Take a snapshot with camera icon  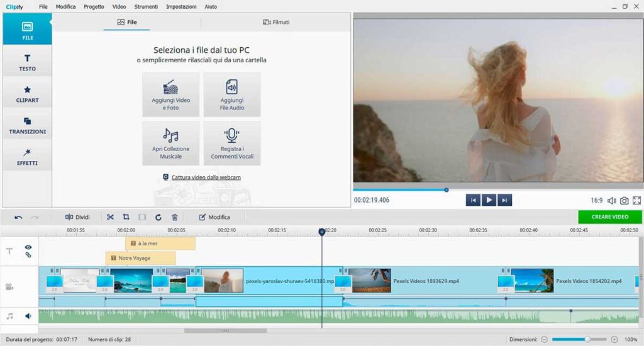(624, 201)
